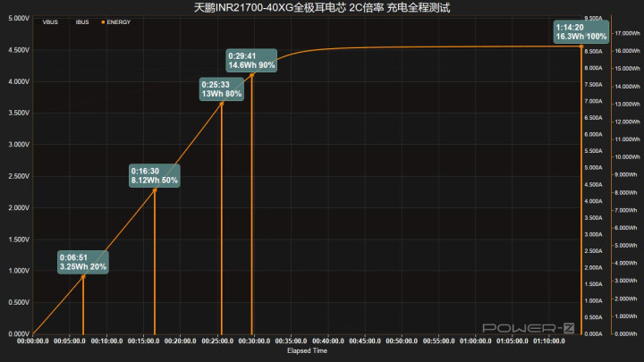
Task: Click the 13.000Wh energy axis label
Action: (627, 105)
